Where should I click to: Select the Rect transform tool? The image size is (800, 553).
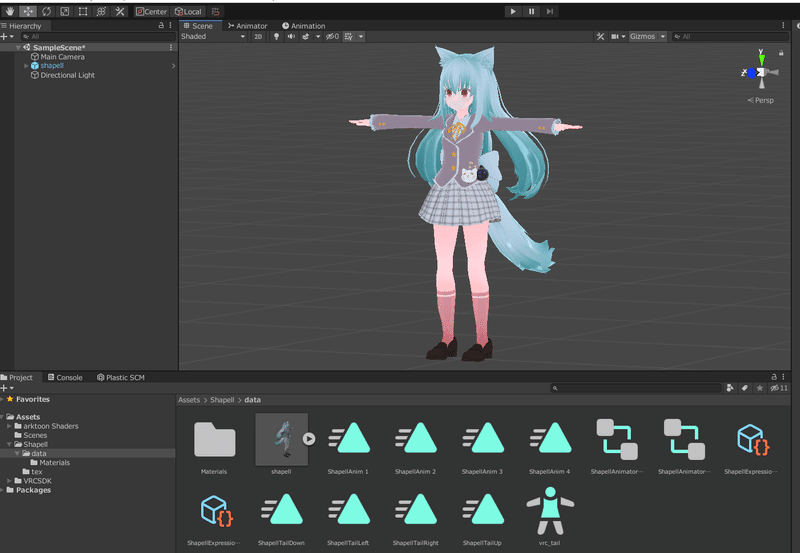point(83,11)
